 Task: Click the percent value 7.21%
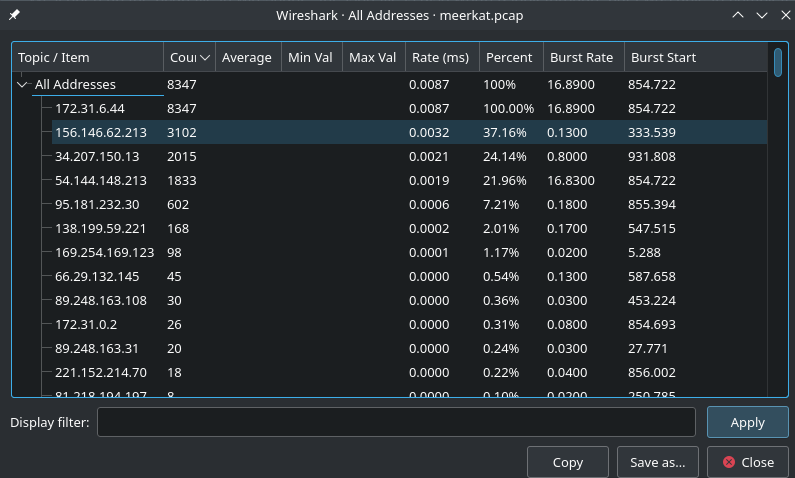pyautogui.click(x=501, y=204)
